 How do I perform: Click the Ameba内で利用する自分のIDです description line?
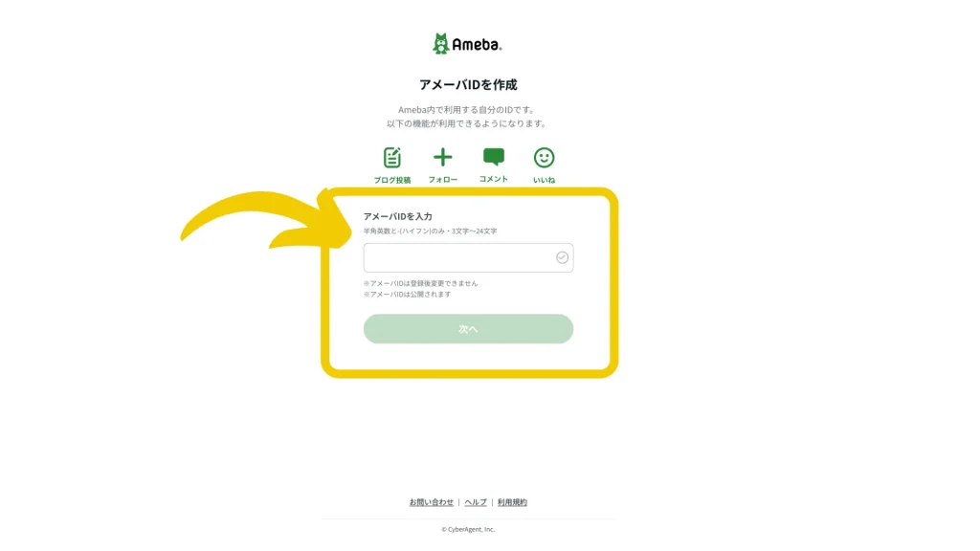coord(466,110)
